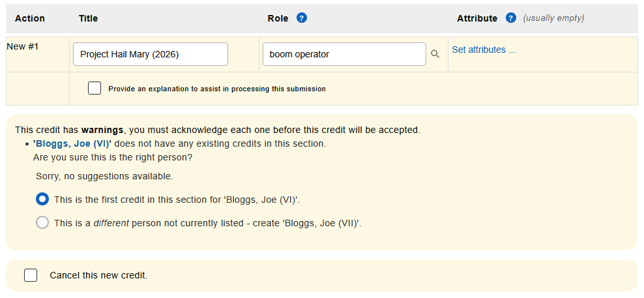Screen dimensions: 644x298
Task: Choose the 'different person' Bloggs, Joe (VII) radio
Action: (x=42, y=222)
